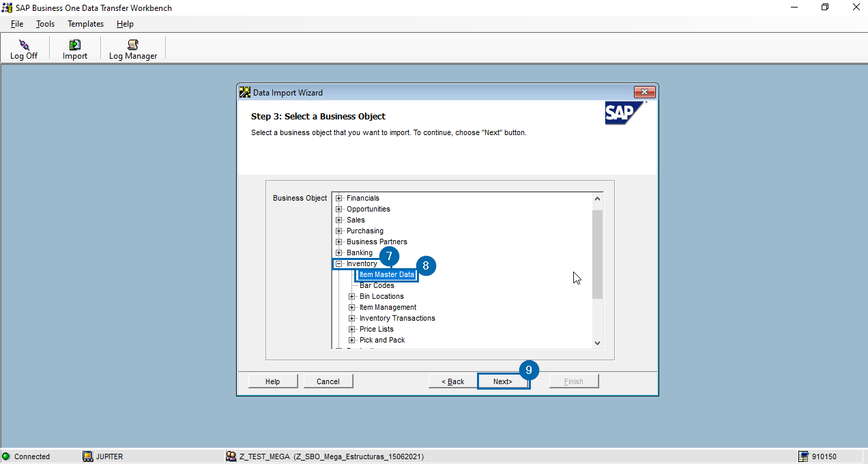
Task: Select the Bin Locations tree label
Action: pos(381,296)
